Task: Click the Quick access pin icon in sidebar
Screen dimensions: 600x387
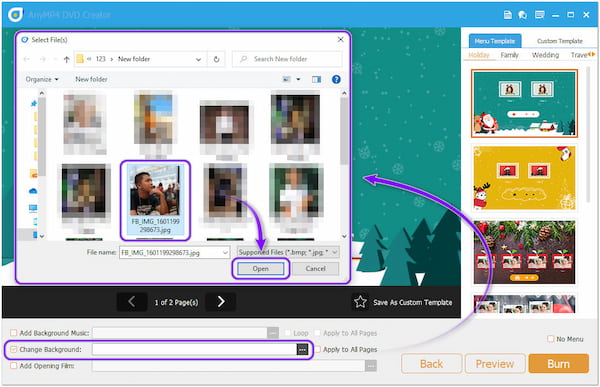Action: (x=34, y=103)
